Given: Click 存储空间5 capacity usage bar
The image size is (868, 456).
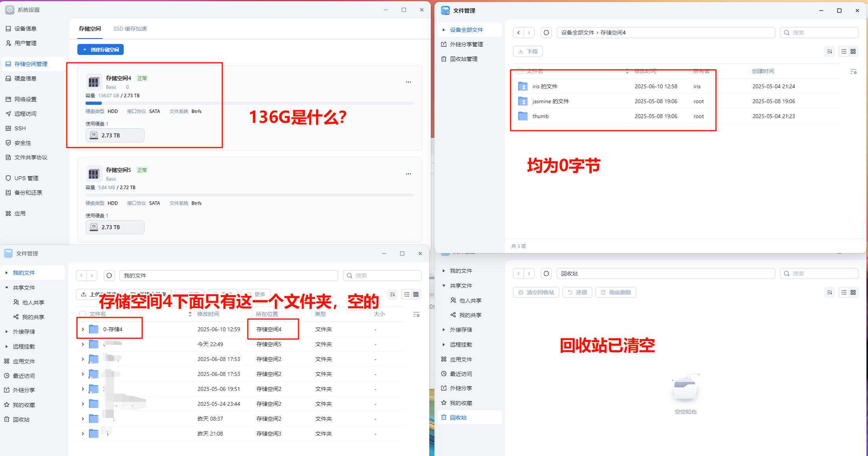Looking at the screenshot, I should pyautogui.click(x=250, y=195).
